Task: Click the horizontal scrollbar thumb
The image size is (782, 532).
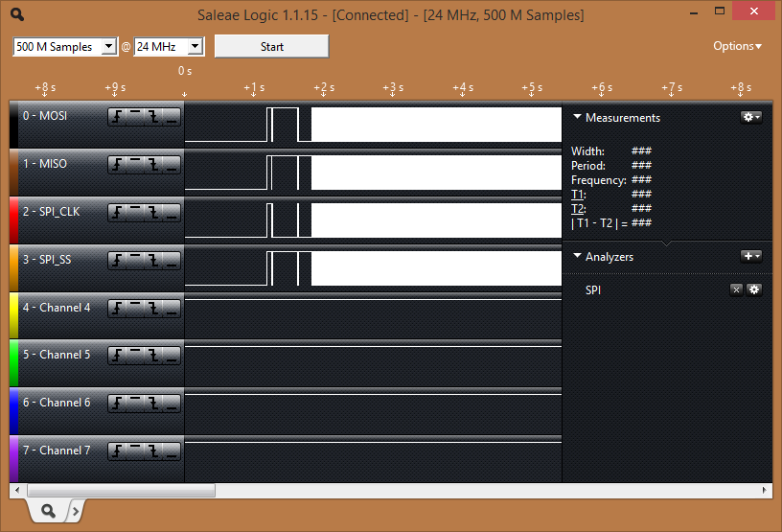Action: pyautogui.click(x=121, y=490)
